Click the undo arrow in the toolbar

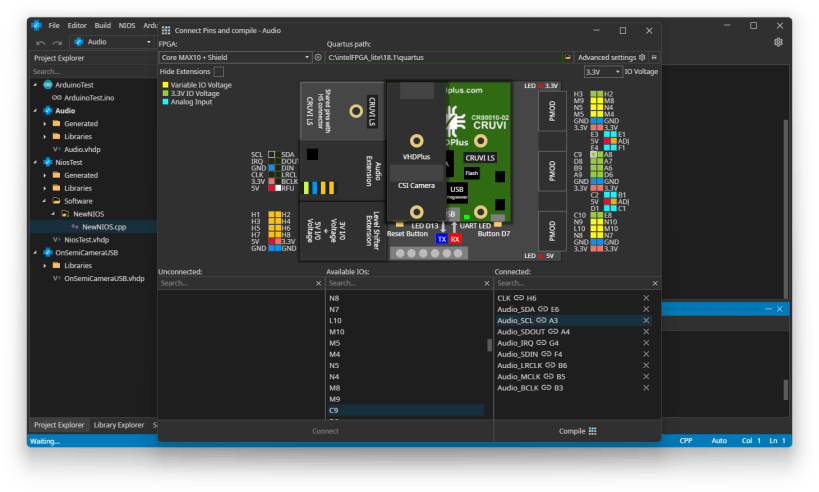tap(41, 42)
